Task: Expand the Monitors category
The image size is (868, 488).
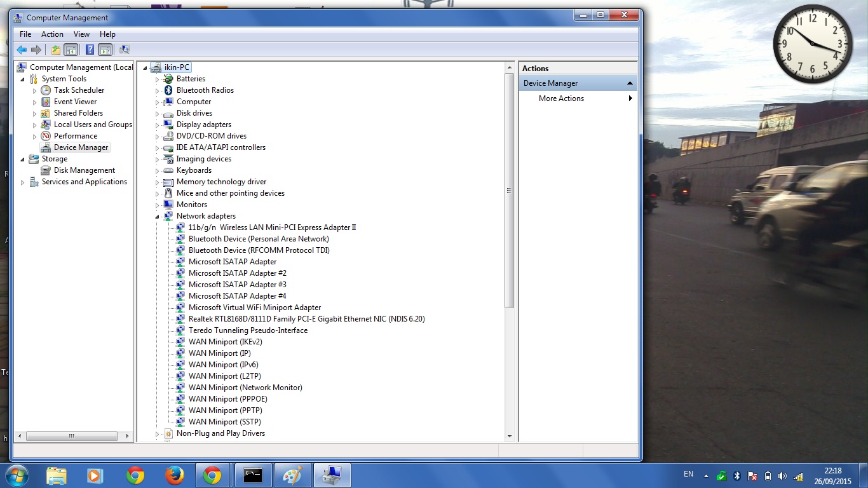Action: point(158,205)
